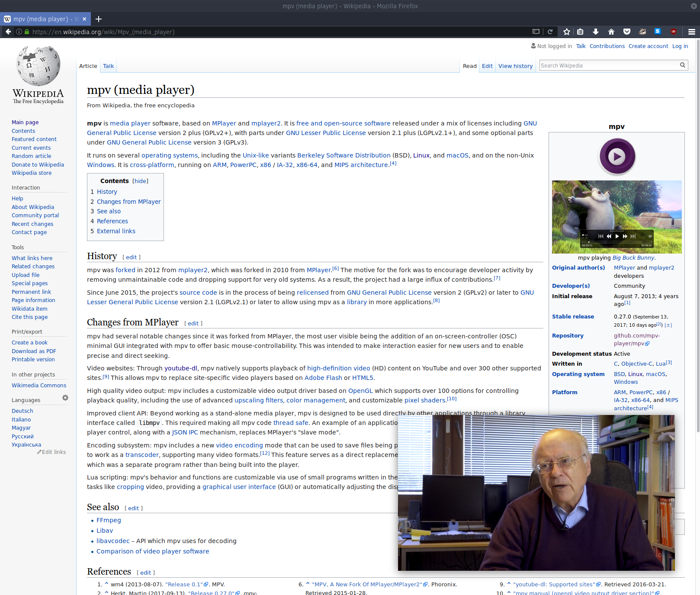Open the uBlock Origin shield icon
700x595 pixels.
click(674, 31)
